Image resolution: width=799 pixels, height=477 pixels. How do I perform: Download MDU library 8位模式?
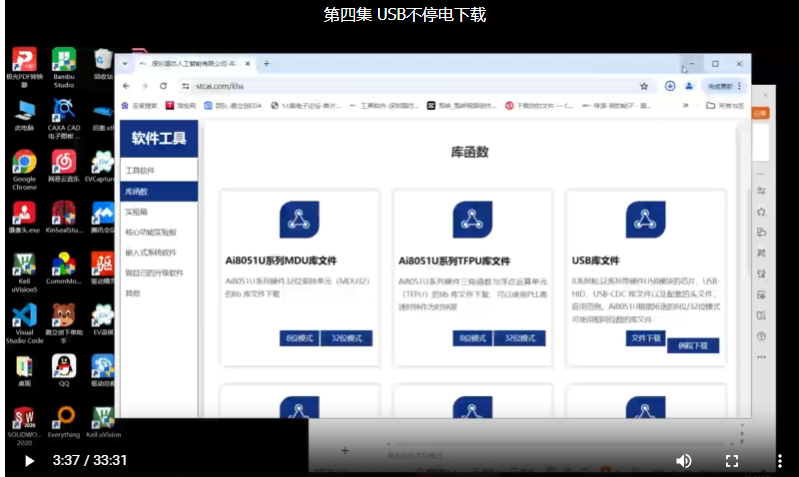click(x=299, y=338)
